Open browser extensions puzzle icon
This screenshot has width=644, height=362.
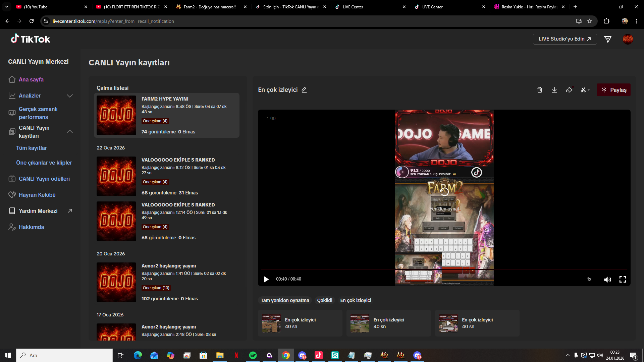pos(606,21)
